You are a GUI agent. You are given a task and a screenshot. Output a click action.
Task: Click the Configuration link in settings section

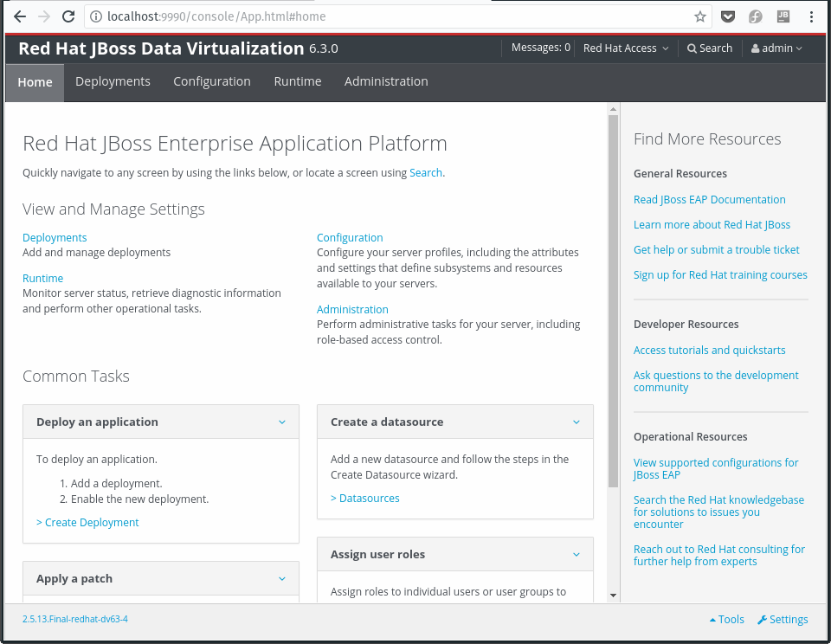pyautogui.click(x=350, y=237)
